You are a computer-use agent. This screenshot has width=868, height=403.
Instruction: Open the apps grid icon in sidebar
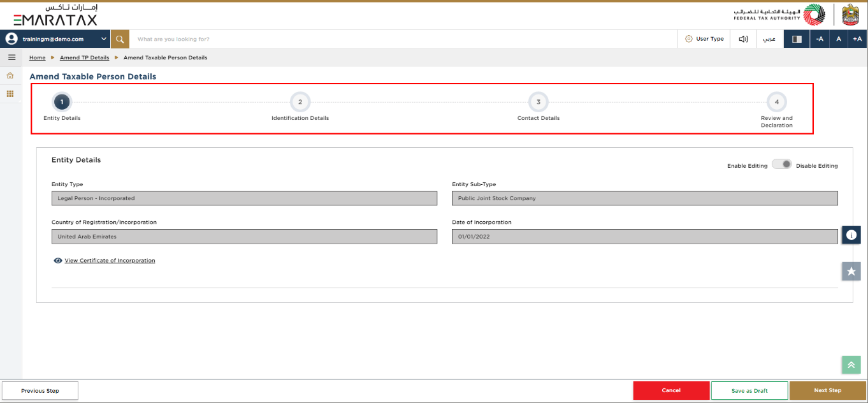(10, 94)
